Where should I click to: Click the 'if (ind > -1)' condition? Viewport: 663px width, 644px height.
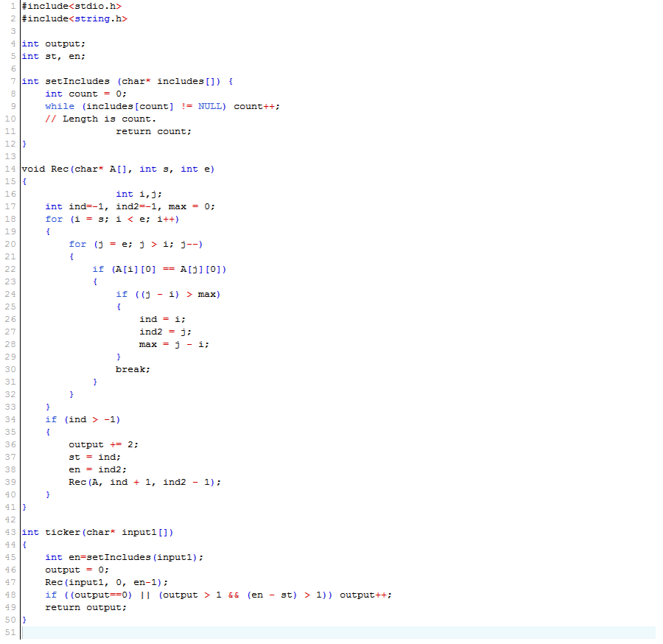83,419
